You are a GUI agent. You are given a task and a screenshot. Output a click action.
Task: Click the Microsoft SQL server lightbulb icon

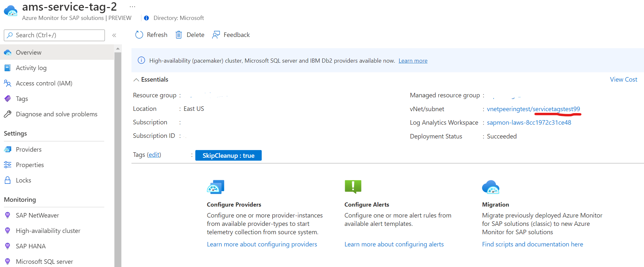pos(8,262)
